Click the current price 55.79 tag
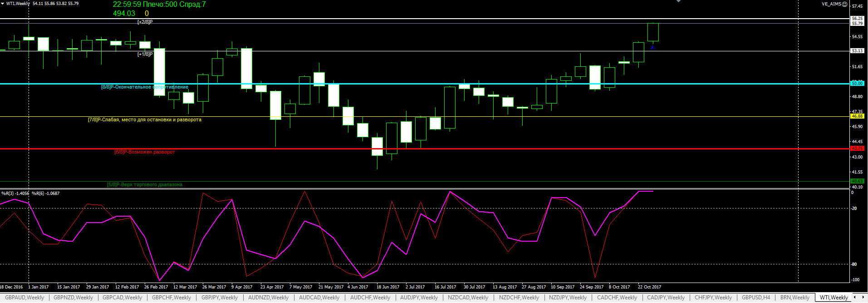 857,23
